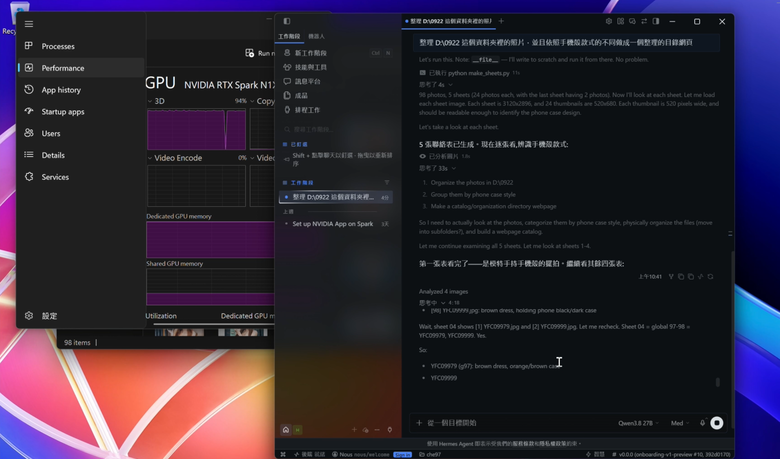Switch to the 工作階段 sidebar tab
The height and width of the screenshot is (459, 780).
(x=289, y=36)
